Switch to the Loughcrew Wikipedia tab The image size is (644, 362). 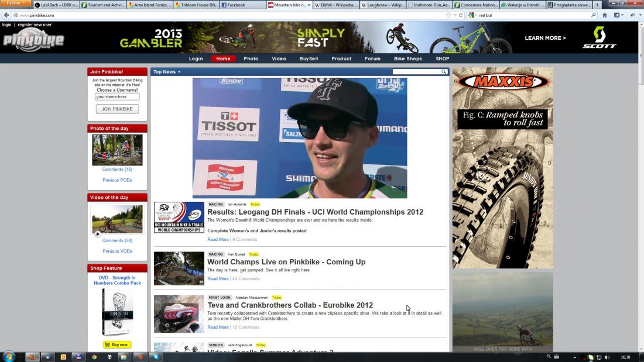click(x=382, y=5)
